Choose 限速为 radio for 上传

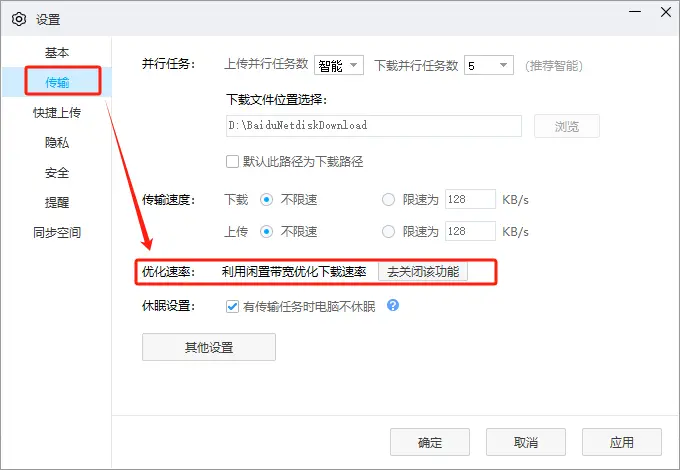[x=388, y=232]
